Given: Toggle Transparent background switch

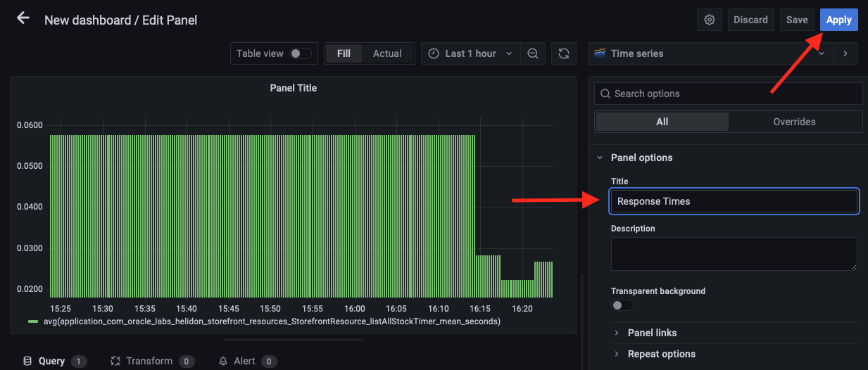Looking at the screenshot, I should point(622,305).
